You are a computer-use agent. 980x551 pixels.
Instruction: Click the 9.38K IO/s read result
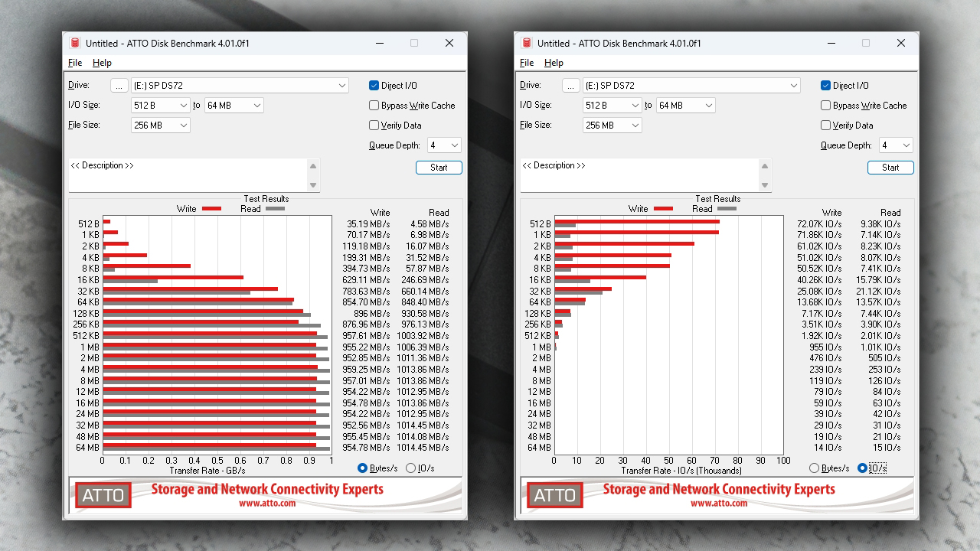point(881,224)
